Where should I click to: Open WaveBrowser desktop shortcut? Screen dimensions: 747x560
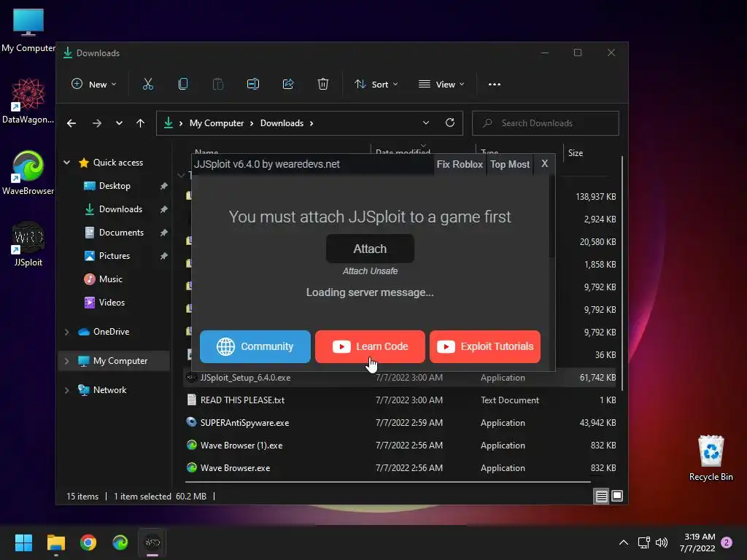point(28,172)
